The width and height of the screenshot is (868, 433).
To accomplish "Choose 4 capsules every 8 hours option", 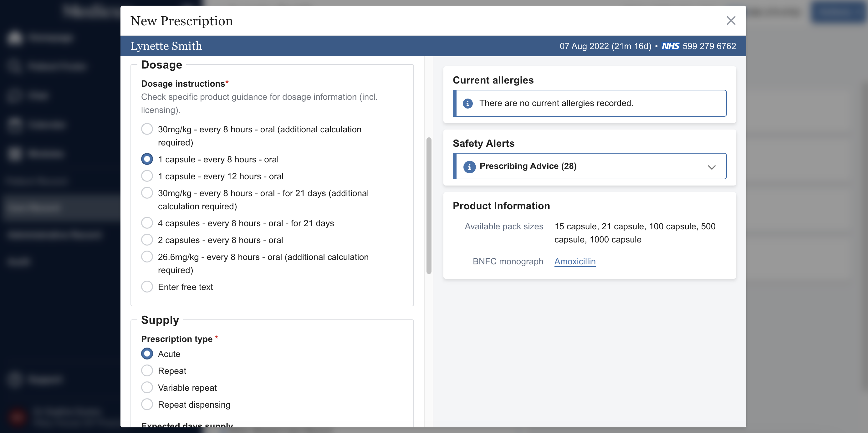I will coord(147,223).
